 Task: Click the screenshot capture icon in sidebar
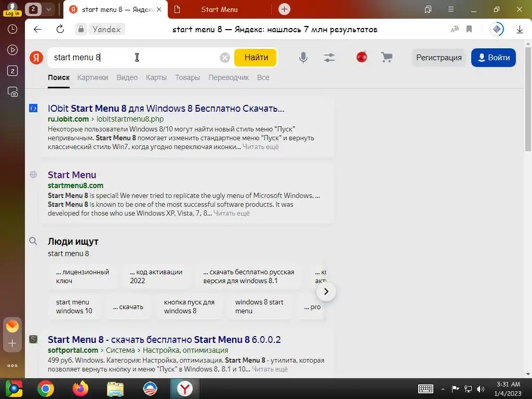(x=12, y=92)
